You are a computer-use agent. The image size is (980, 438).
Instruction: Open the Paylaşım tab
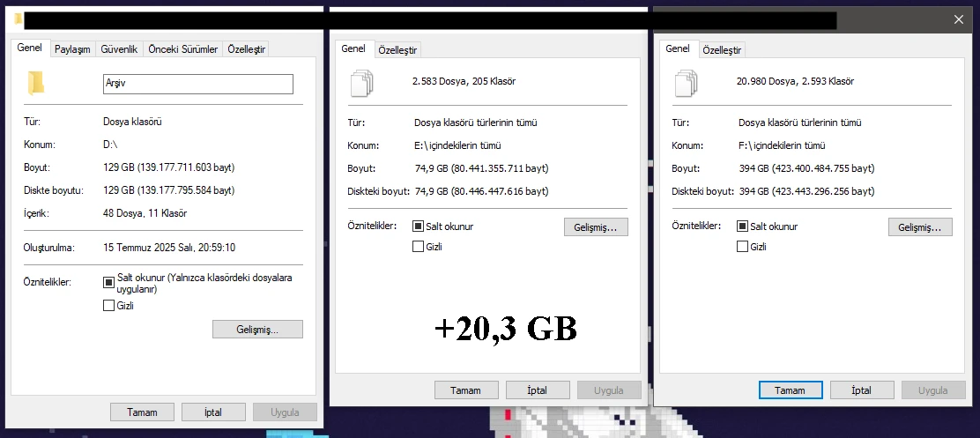click(72, 49)
